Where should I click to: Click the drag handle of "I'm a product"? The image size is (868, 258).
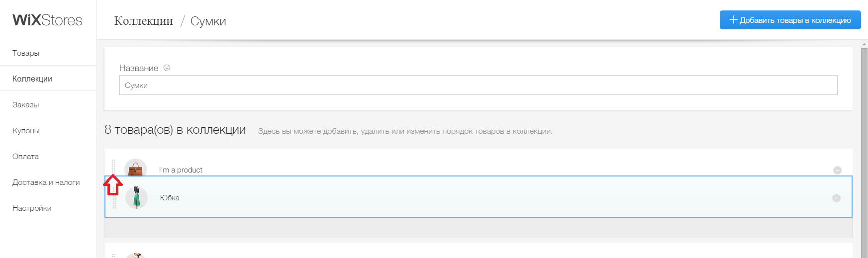pos(113,167)
